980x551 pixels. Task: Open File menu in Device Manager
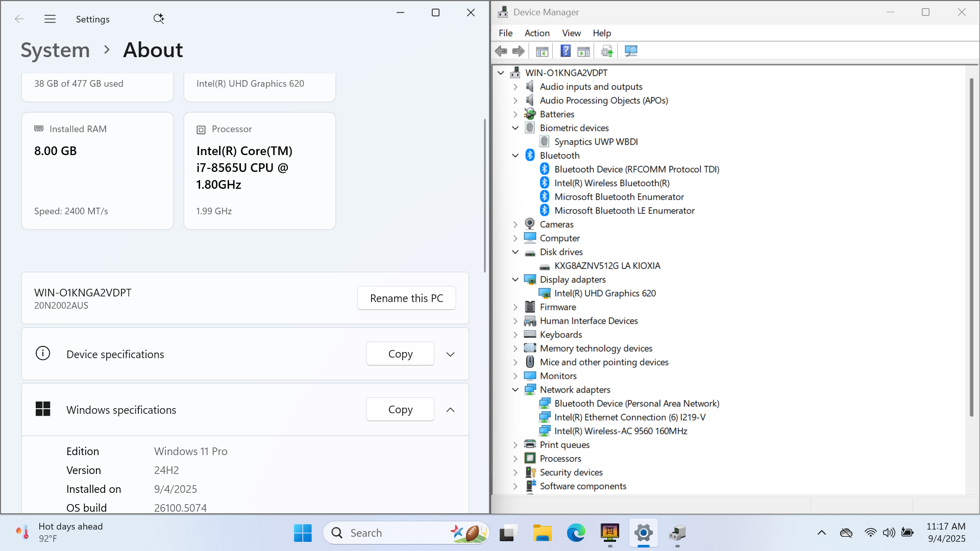[505, 33]
